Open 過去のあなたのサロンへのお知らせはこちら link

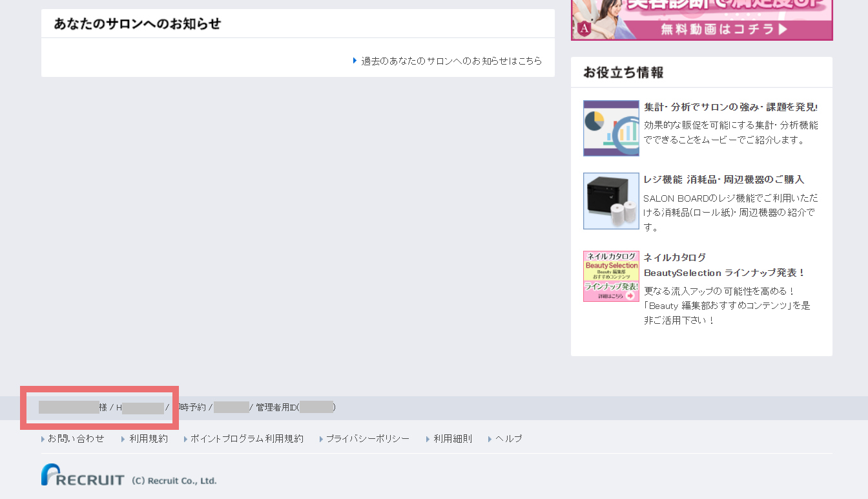coord(451,61)
